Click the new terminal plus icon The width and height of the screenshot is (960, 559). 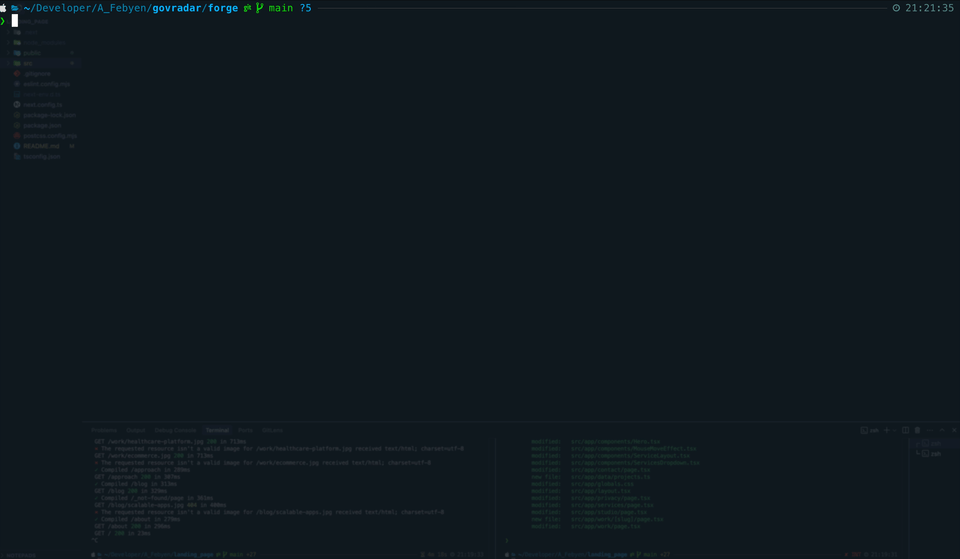[886, 430]
